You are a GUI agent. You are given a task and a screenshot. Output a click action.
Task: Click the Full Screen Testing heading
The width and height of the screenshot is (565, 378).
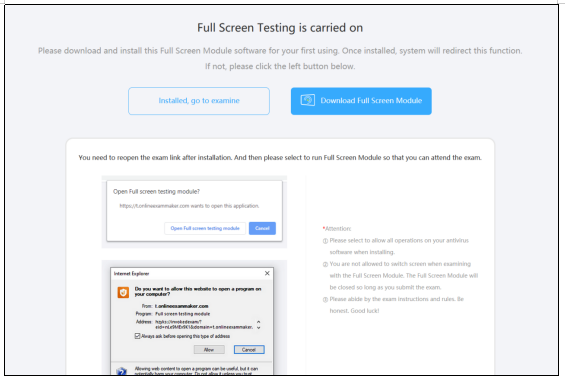point(280,28)
